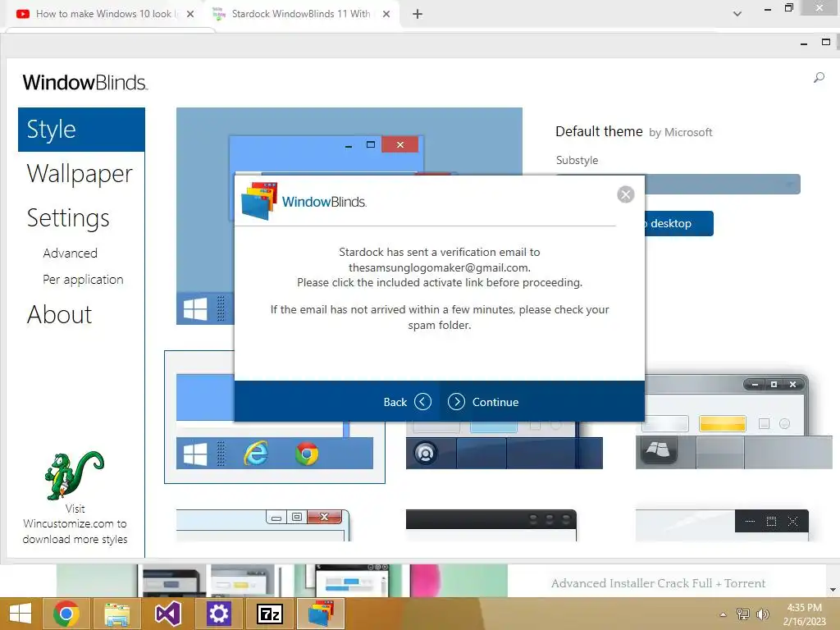Open a new browser tab
The height and width of the screenshot is (630, 840).
418,15
